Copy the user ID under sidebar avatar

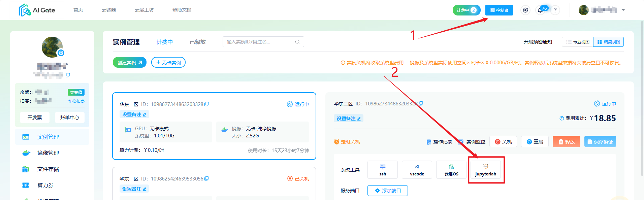pos(68,75)
